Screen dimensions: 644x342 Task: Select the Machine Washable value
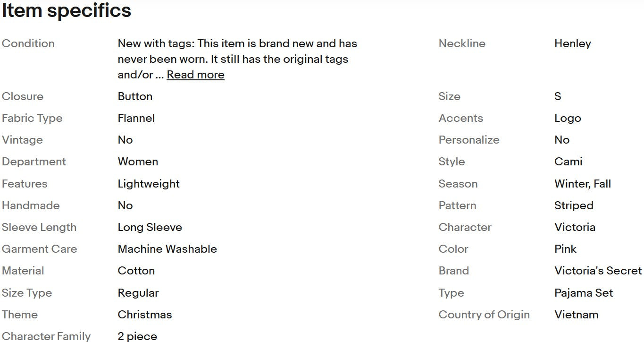tap(167, 249)
